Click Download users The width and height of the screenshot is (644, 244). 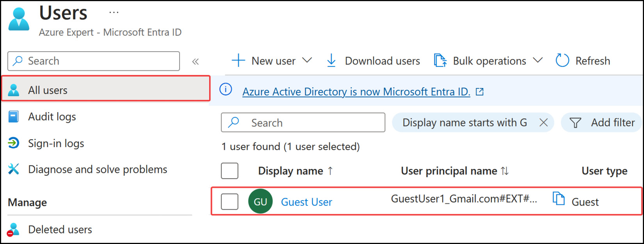382,61
